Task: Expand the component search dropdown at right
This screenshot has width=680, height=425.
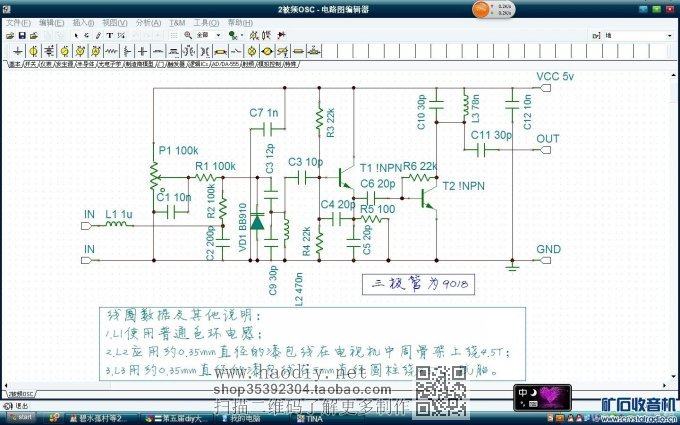Action: [671, 35]
